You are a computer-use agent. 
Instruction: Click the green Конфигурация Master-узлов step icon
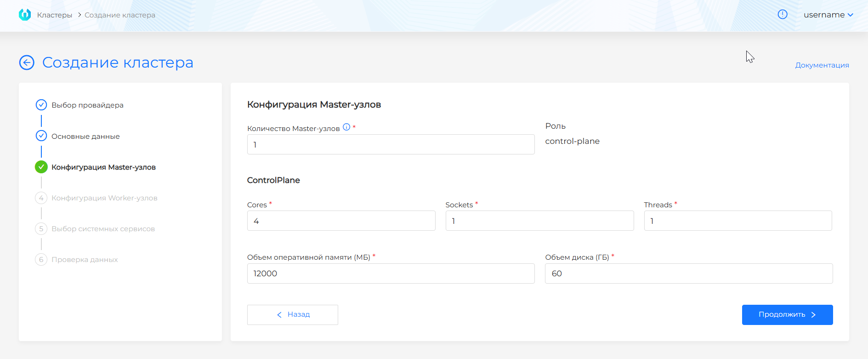tap(41, 167)
